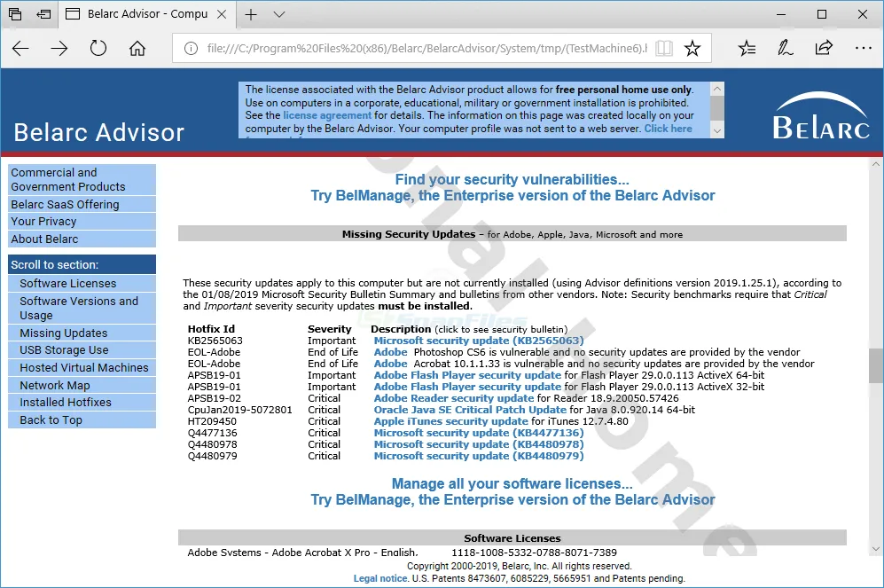Open the Reading view book icon
This screenshot has height=588, width=884.
tap(664, 49)
